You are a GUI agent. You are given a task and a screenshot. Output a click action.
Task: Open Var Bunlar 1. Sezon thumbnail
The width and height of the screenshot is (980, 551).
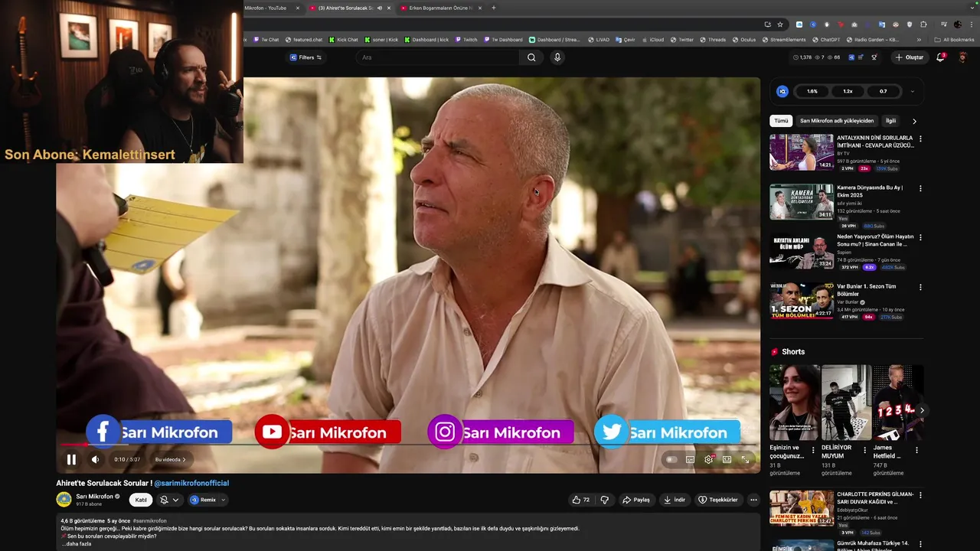pyautogui.click(x=802, y=301)
